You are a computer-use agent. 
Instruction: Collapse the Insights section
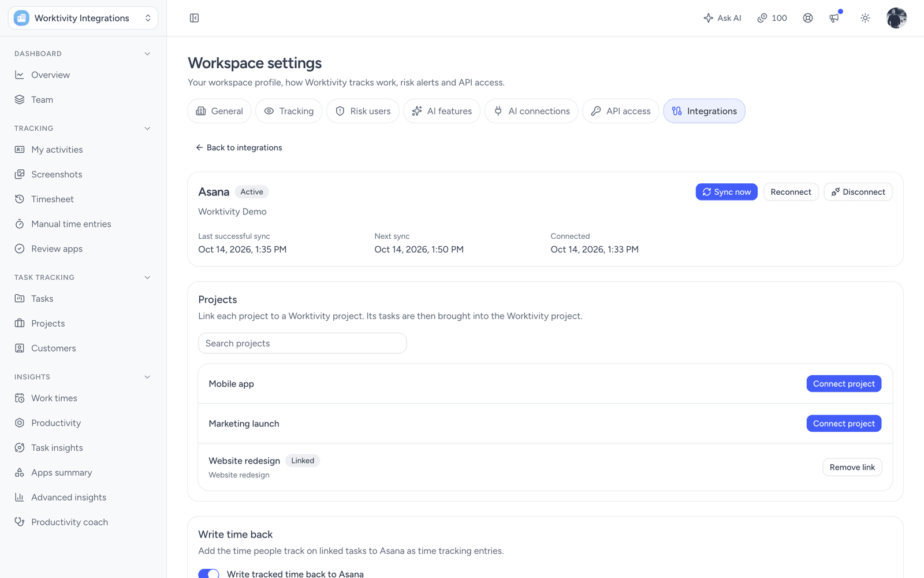click(x=147, y=377)
